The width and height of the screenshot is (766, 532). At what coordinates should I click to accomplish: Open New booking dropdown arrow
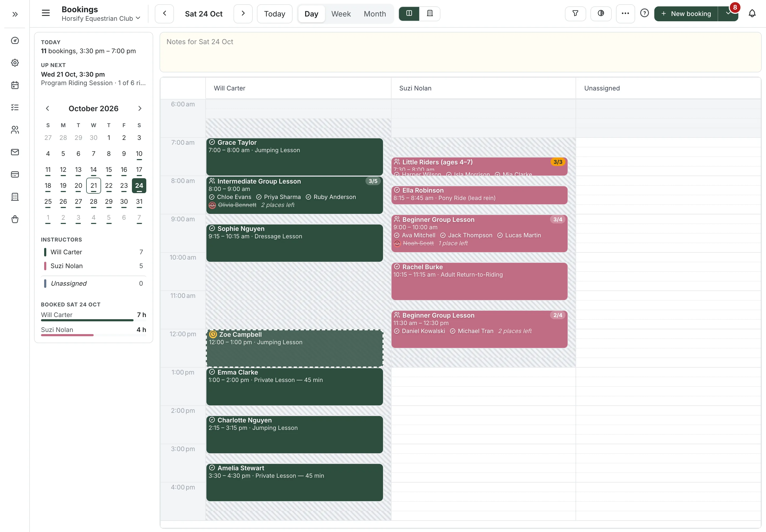[728, 14]
